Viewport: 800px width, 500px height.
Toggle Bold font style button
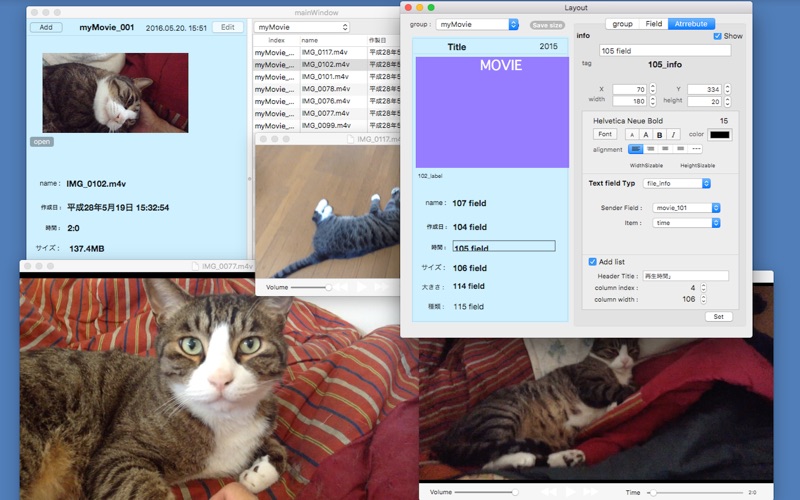coord(660,135)
